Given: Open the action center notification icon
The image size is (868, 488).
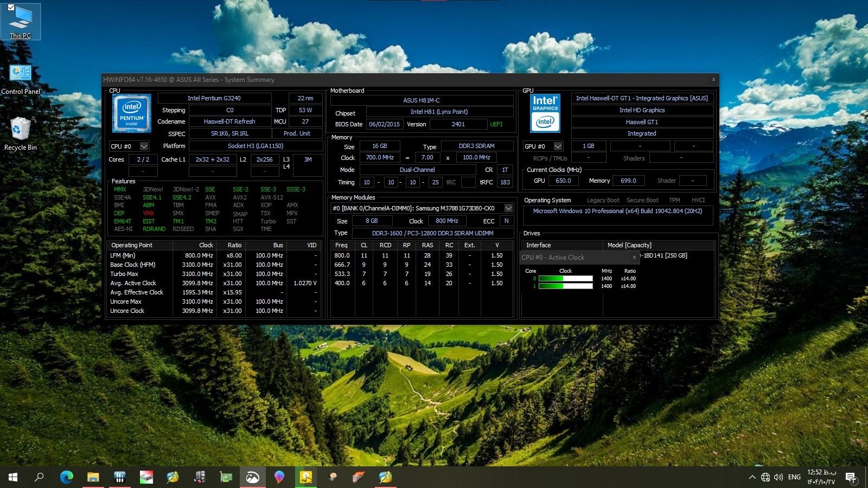Looking at the screenshot, I should 851,477.
